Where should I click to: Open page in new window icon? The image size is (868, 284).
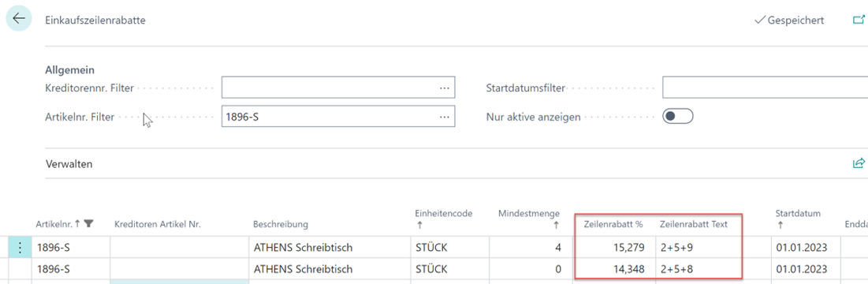coord(859,20)
